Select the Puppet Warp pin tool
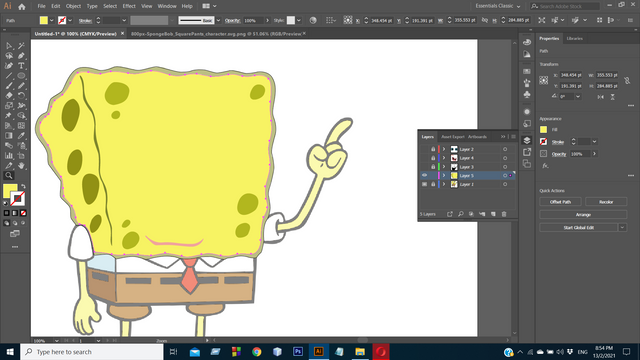 coord(9,116)
